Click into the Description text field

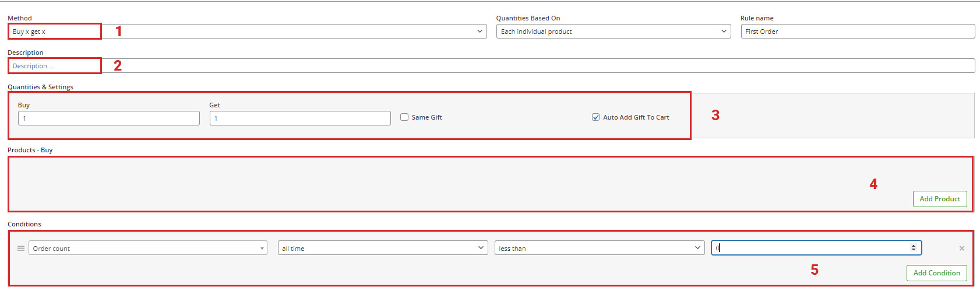coord(491,66)
